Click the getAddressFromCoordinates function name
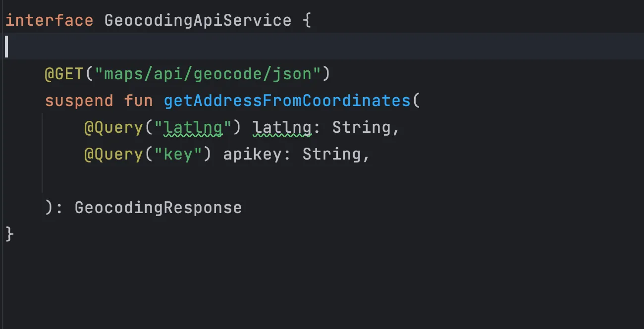Screen dimensions: 644x329 pos(287,101)
